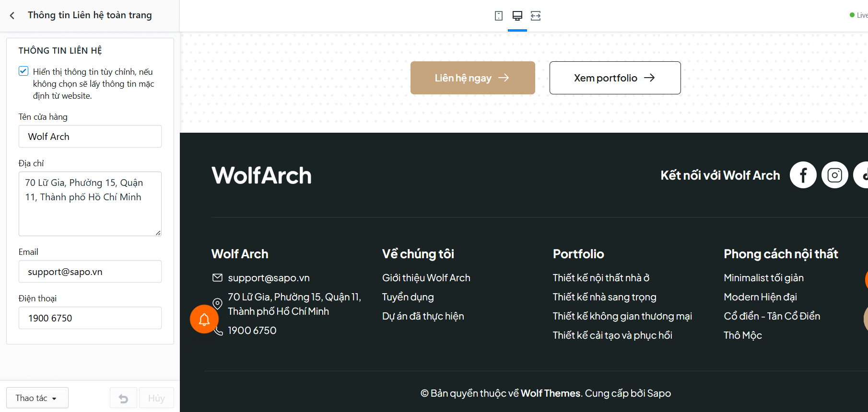The height and width of the screenshot is (412, 868).
Task: Open Thiết kế nhà sang trọng link
Action: (604, 297)
